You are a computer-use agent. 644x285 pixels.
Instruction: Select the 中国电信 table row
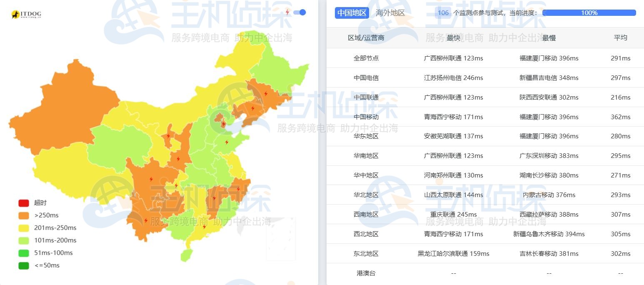[x=366, y=78]
